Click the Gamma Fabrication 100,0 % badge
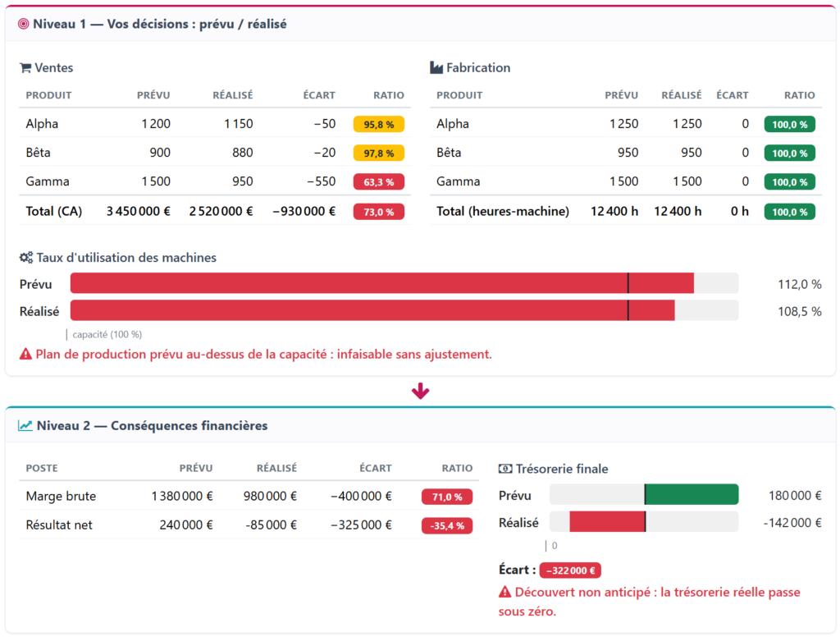This screenshot has width=840, height=637. 790,182
